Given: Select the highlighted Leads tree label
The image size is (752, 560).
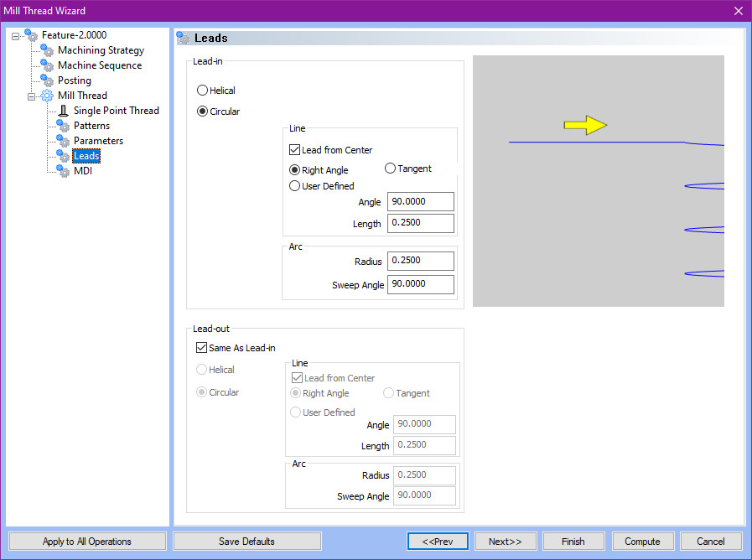Looking at the screenshot, I should 86,156.
